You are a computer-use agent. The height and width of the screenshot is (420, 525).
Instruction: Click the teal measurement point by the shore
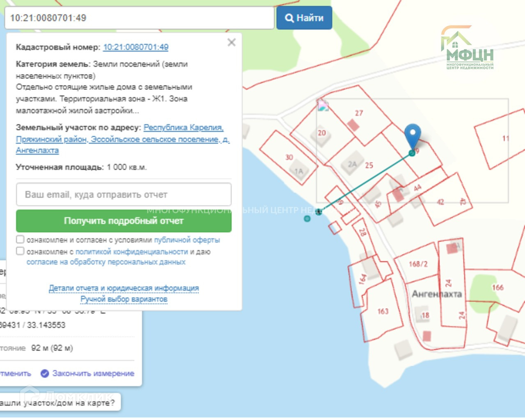307,219
